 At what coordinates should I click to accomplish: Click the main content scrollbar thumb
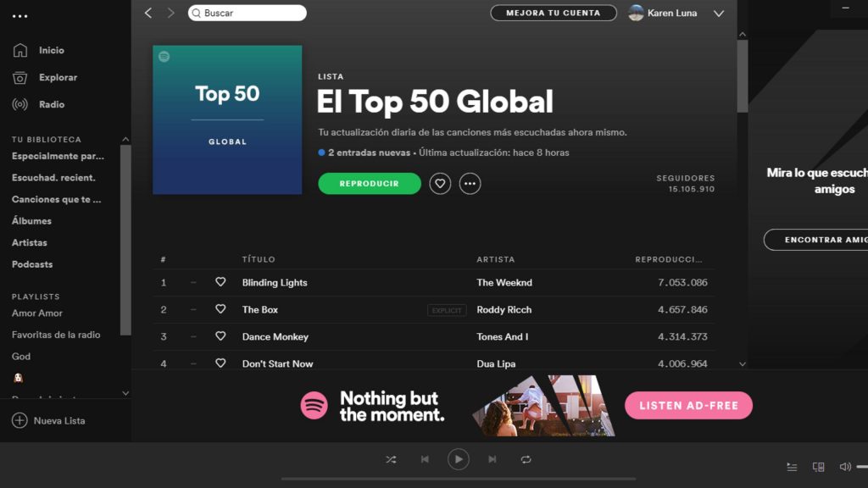743,75
